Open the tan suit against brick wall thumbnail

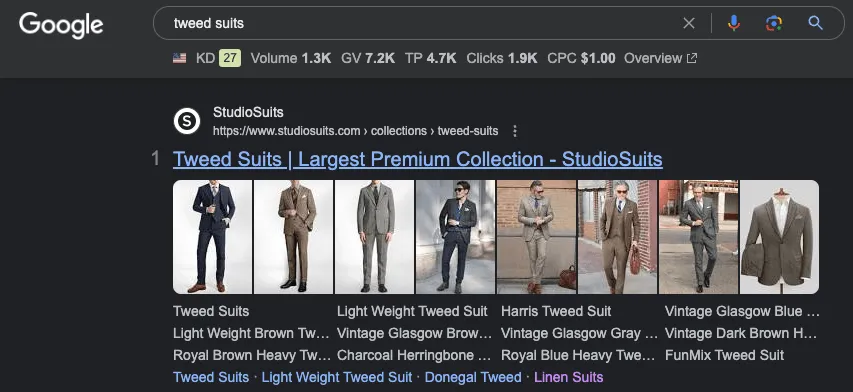click(536, 237)
